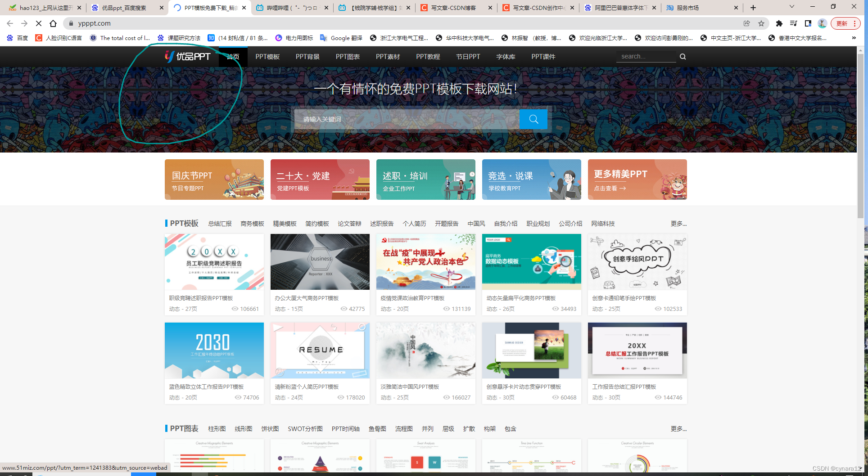
Task: Open the 更多精美PPT banner card
Action: point(637,180)
